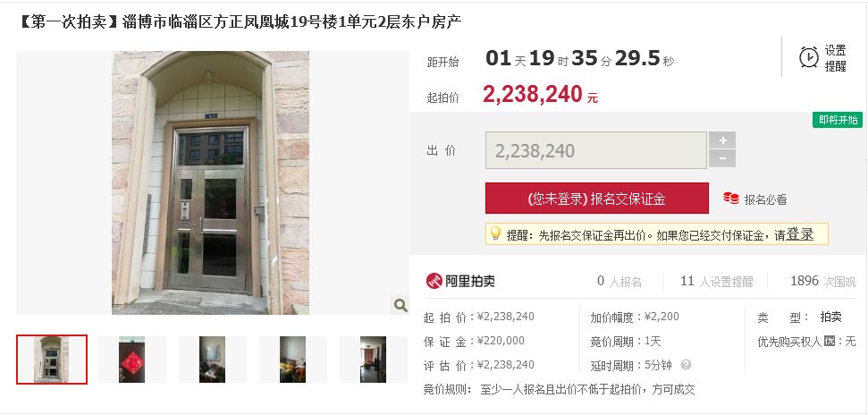Open the 报名必看 link
This screenshot has width=868, height=415.
pyautogui.click(x=765, y=199)
